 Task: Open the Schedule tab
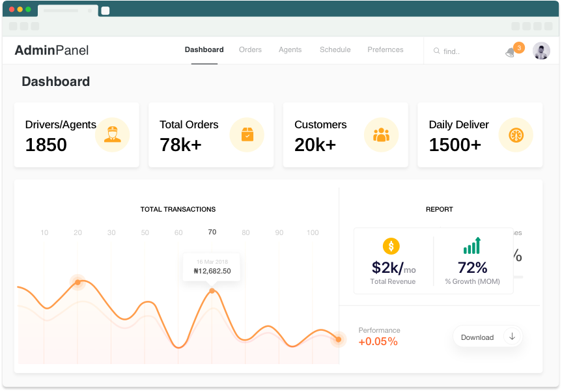(335, 49)
